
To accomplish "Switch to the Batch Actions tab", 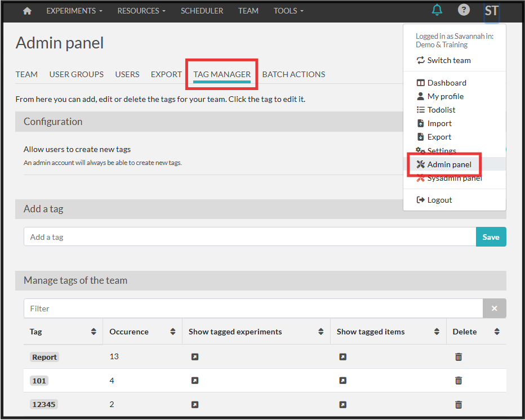I will point(293,74).
